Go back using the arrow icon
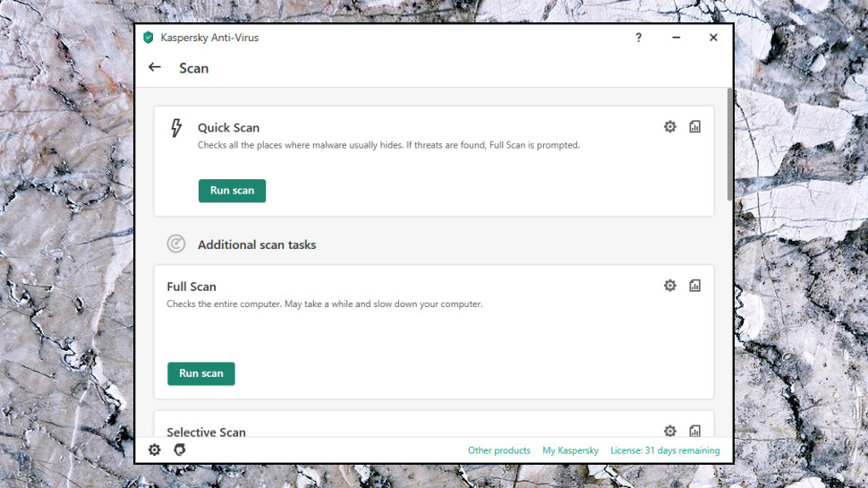Screen dimensions: 868x488 point(155,67)
